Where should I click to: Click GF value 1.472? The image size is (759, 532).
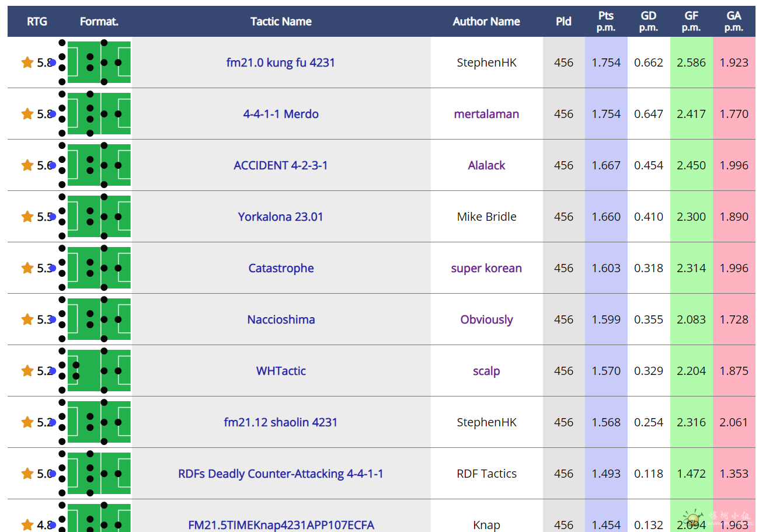(691, 474)
